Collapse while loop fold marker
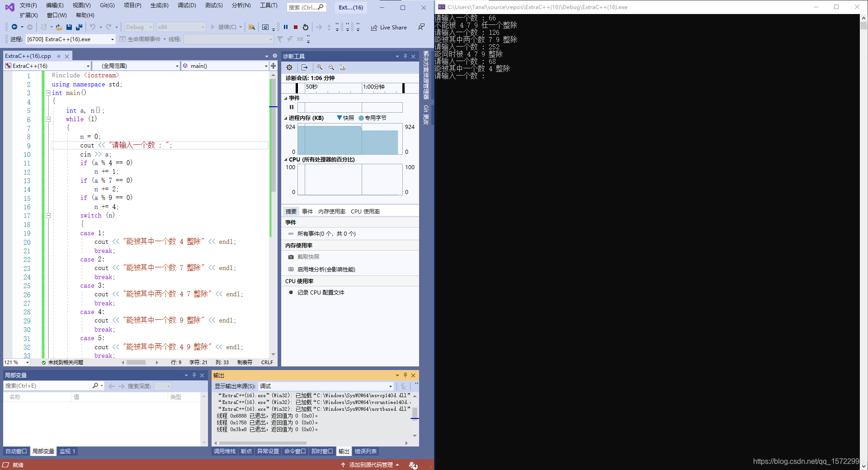This screenshot has width=868, height=470. tap(48, 119)
